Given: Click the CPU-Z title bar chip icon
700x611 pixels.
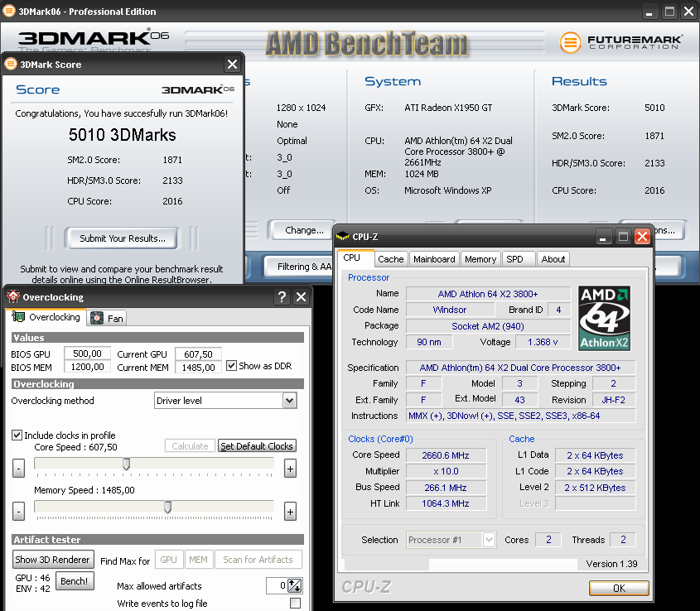Looking at the screenshot, I should [x=342, y=237].
